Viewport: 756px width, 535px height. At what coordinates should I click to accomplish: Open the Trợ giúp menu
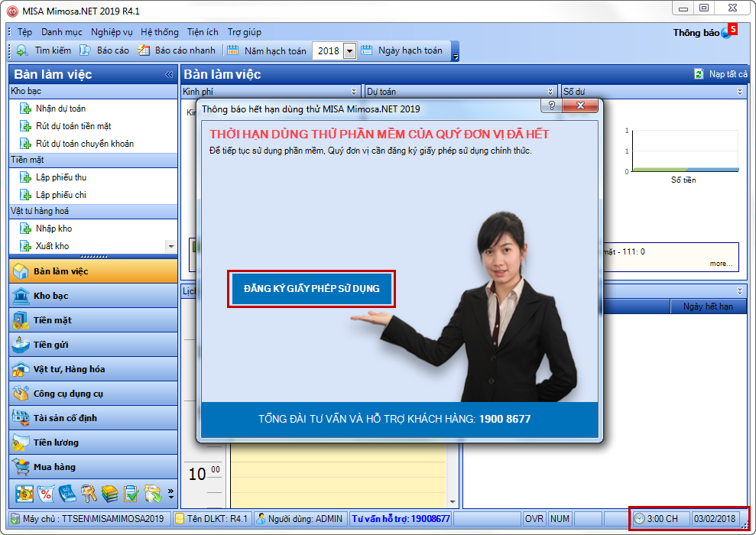(x=245, y=32)
